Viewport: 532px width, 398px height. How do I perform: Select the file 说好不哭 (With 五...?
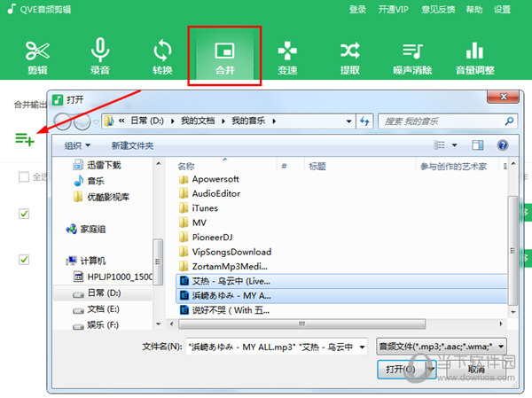pos(224,310)
